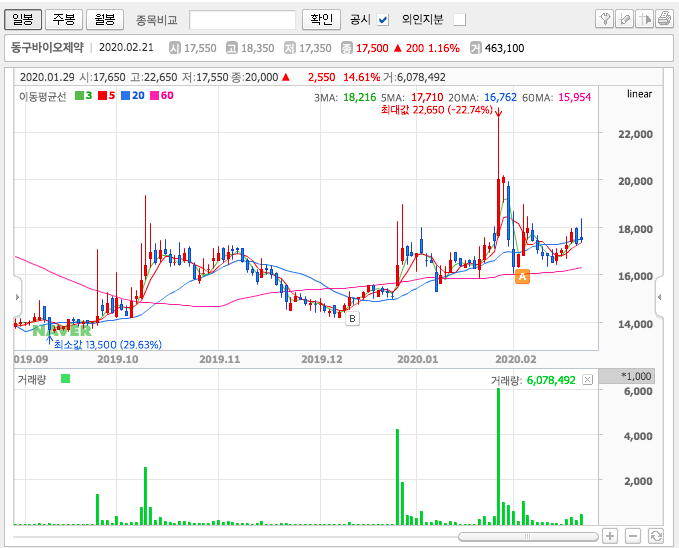Click the 2020.01 axis date label
679x548 pixels.
(x=417, y=359)
